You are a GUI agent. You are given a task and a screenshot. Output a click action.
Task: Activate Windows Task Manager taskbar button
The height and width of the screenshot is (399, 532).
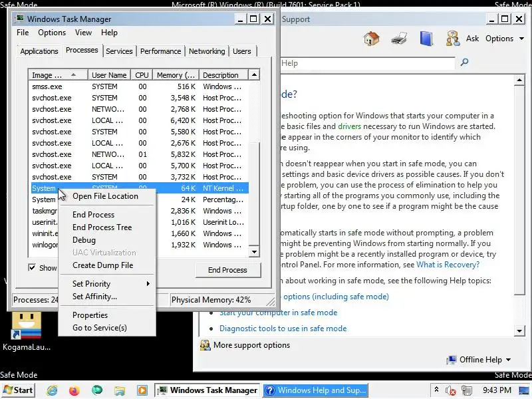[x=207, y=390]
